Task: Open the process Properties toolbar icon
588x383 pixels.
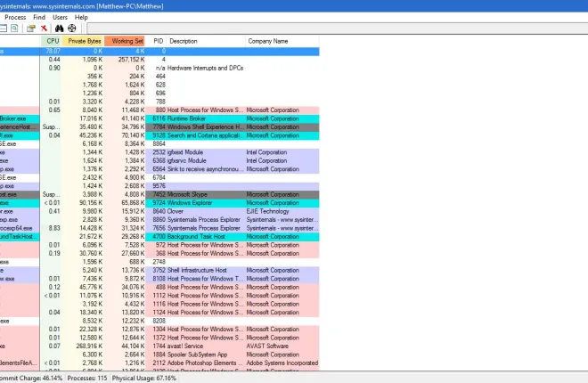Action: click(31, 29)
